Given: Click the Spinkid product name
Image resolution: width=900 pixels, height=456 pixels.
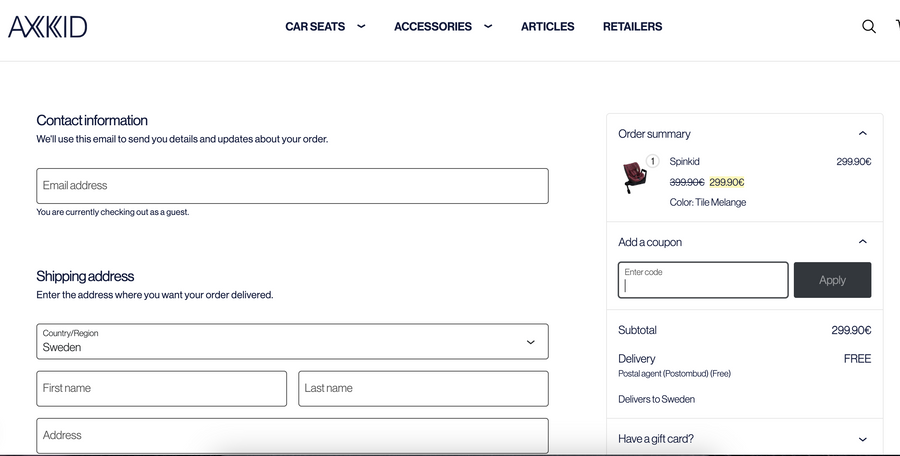Looking at the screenshot, I should 684,162.
